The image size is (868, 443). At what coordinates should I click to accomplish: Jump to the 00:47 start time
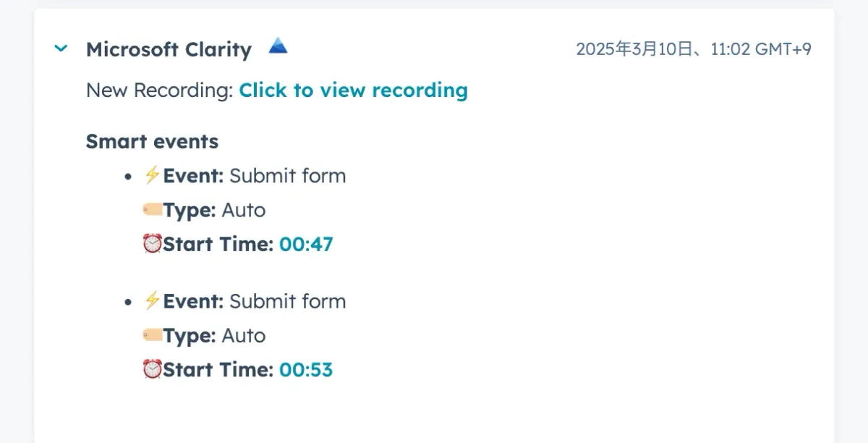point(306,245)
